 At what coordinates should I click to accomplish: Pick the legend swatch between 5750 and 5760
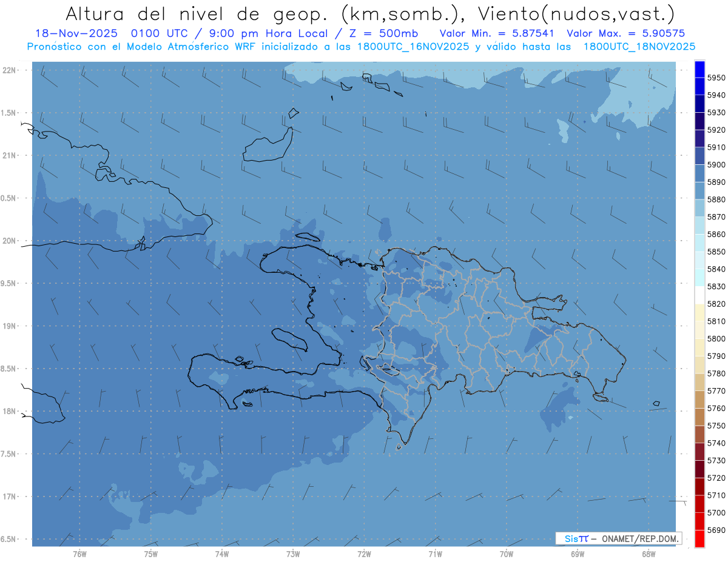click(x=699, y=416)
